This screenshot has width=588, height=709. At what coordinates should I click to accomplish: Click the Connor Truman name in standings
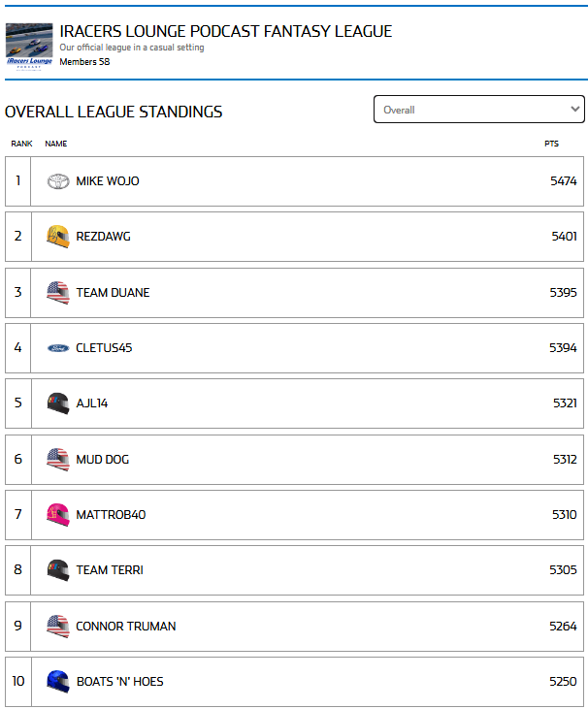click(x=126, y=627)
